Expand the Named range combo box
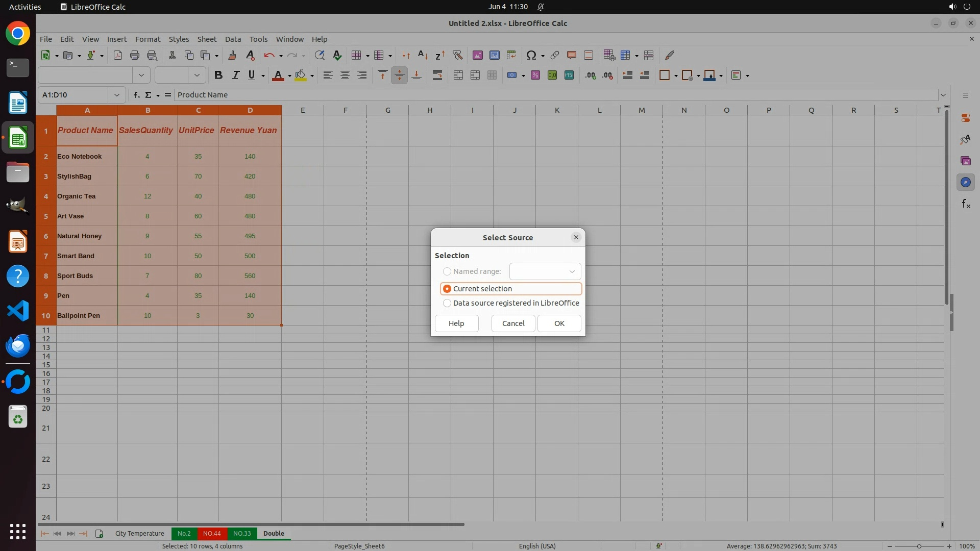The height and width of the screenshot is (551, 980). tap(572, 271)
